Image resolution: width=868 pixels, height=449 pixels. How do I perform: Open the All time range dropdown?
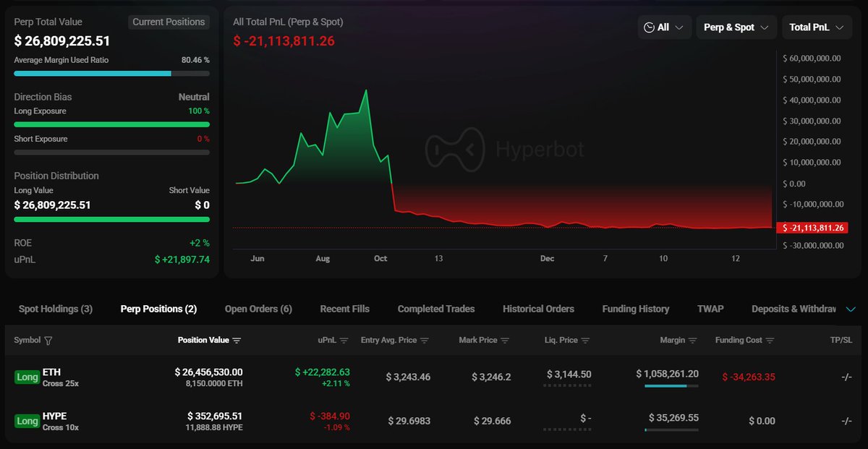tap(664, 27)
